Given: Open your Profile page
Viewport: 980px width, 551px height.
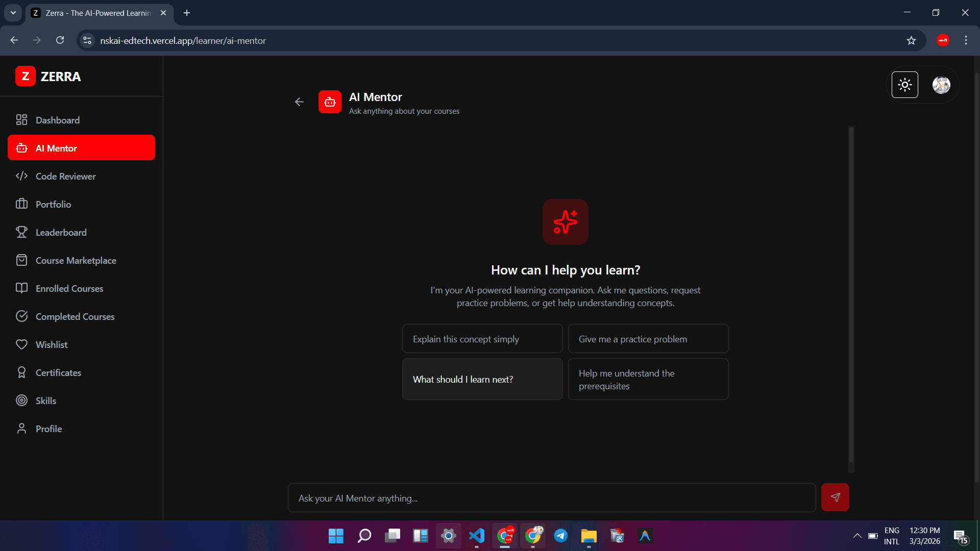Looking at the screenshot, I should click(x=48, y=429).
